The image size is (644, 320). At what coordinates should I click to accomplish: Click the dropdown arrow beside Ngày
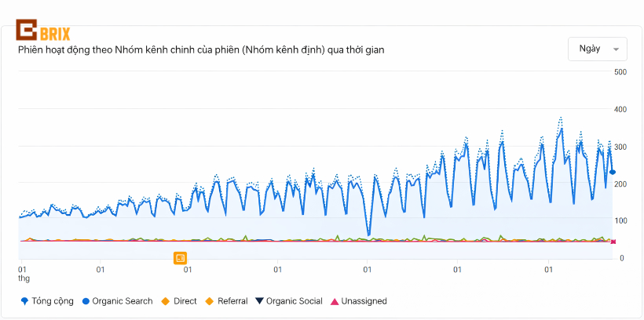tap(617, 49)
